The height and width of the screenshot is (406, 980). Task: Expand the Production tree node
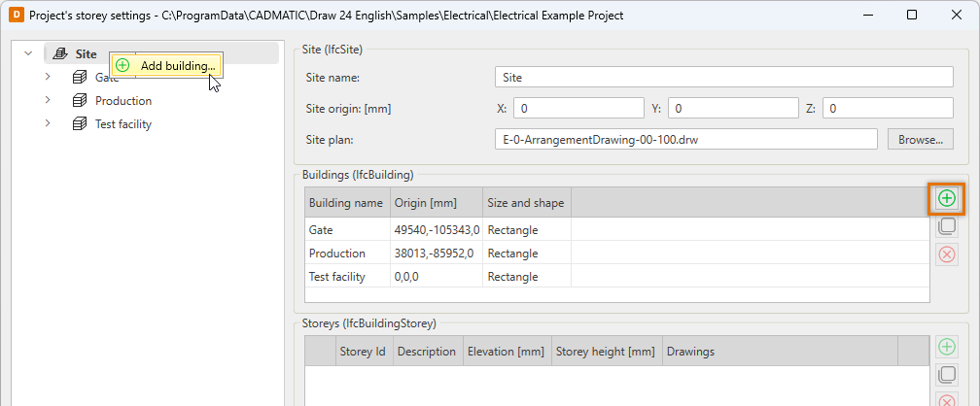coord(47,101)
